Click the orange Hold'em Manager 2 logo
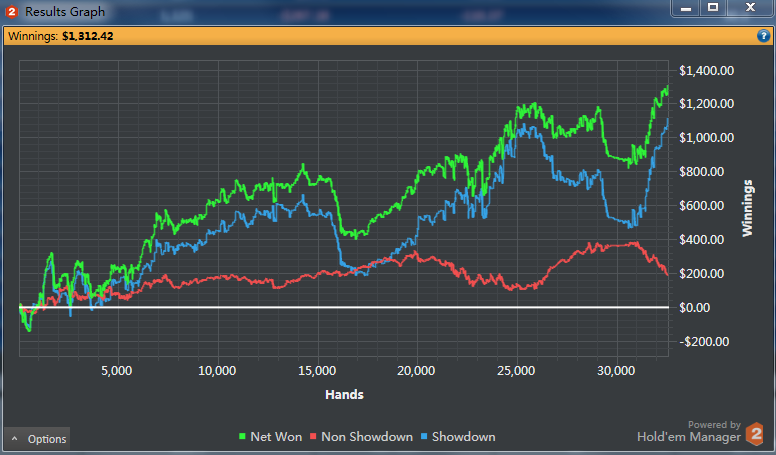The image size is (776, 455). (x=756, y=435)
